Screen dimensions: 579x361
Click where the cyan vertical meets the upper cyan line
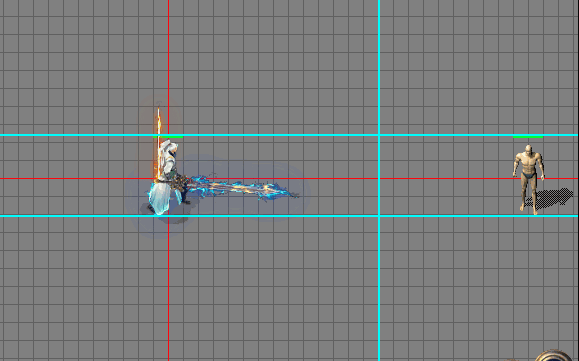(x=379, y=135)
